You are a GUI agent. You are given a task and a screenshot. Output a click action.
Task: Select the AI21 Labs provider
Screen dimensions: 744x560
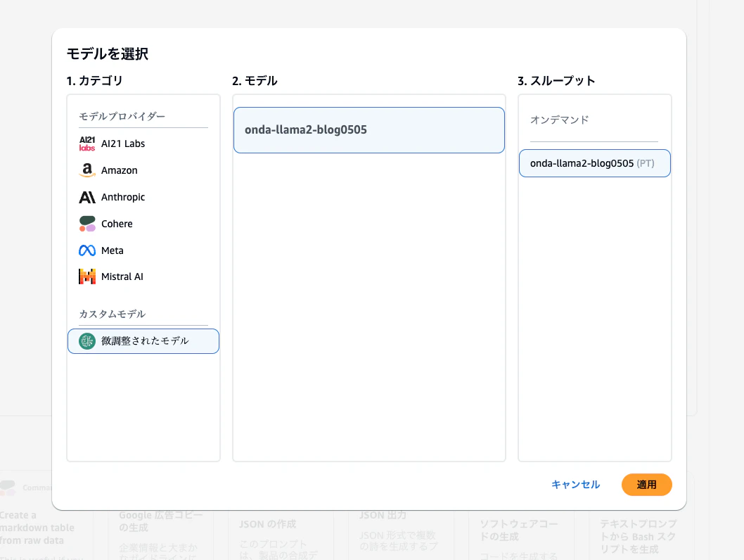[143, 144]
